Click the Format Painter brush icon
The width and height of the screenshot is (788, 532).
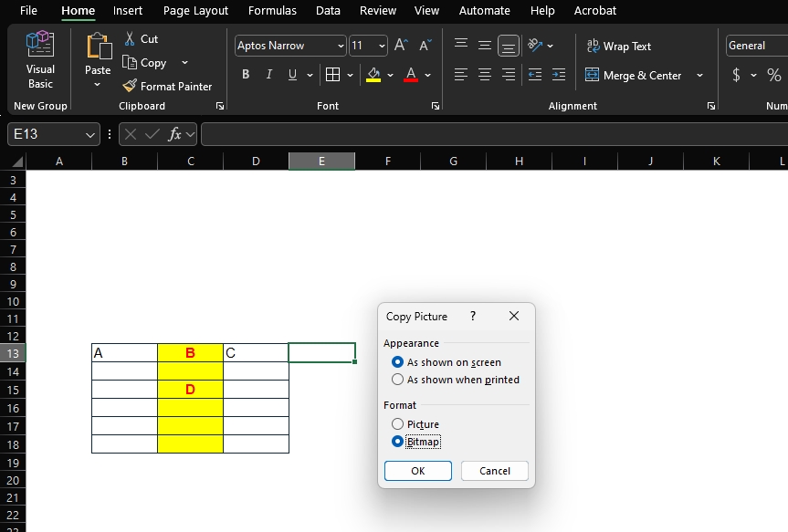click(130, 87)
